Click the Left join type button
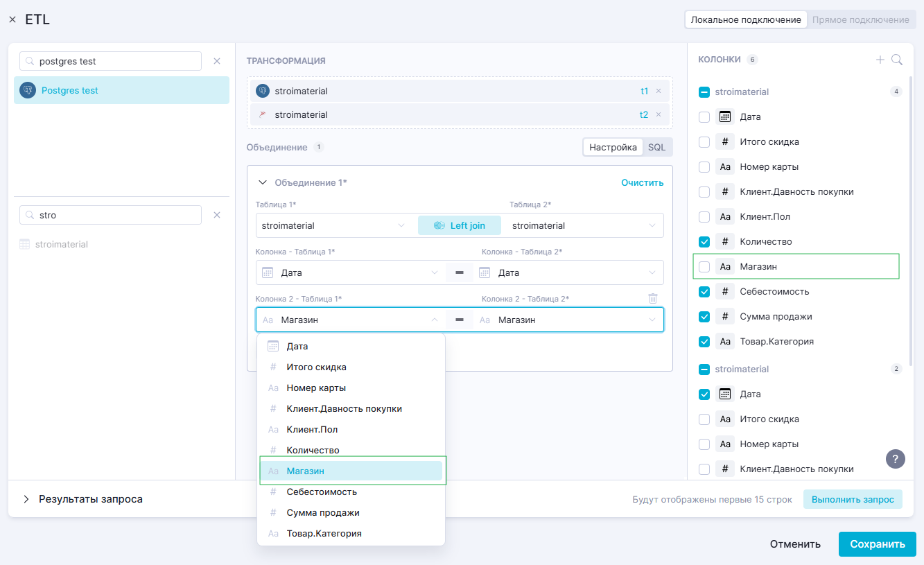924x565 pixels. (x=459, y=225)
